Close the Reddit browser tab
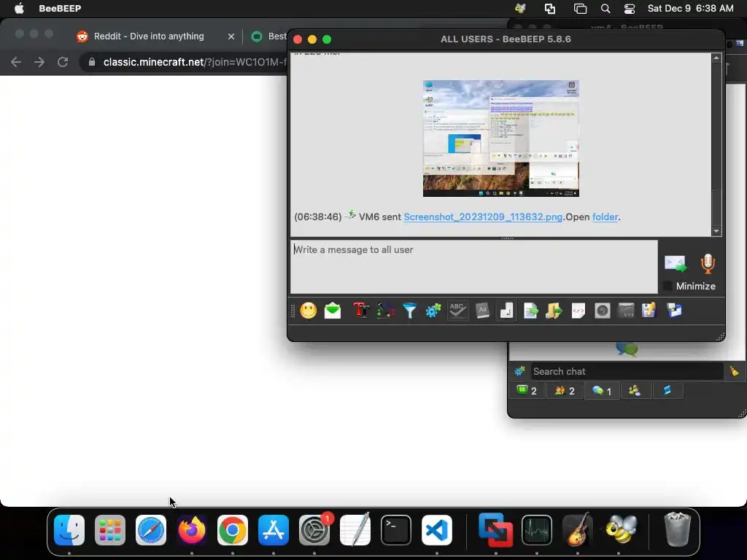Viewport: 747px width, 560px height. tap(231, 36)
